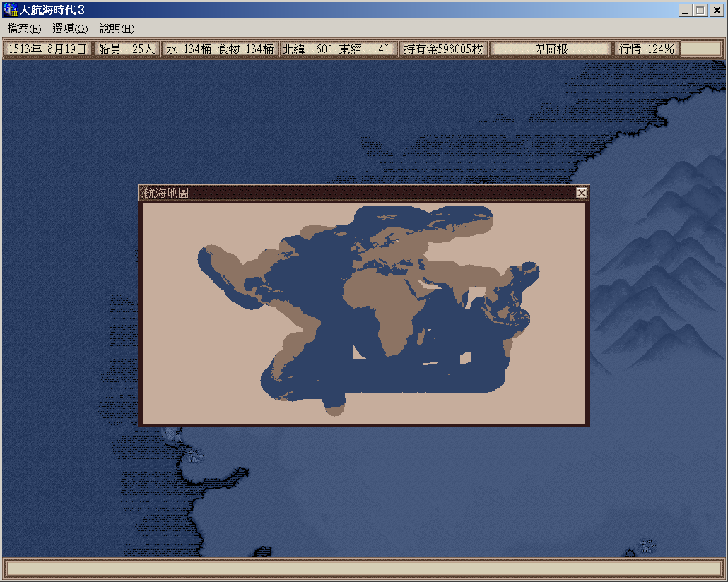The image size is (728, 582).
Task: Click the game icon in the title bar
Action: click(11, 10)
